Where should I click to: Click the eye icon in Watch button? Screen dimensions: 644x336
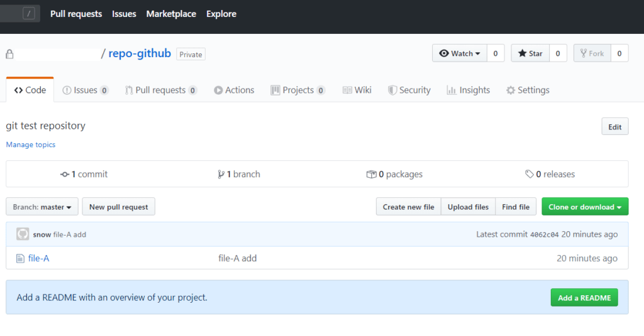444,53
